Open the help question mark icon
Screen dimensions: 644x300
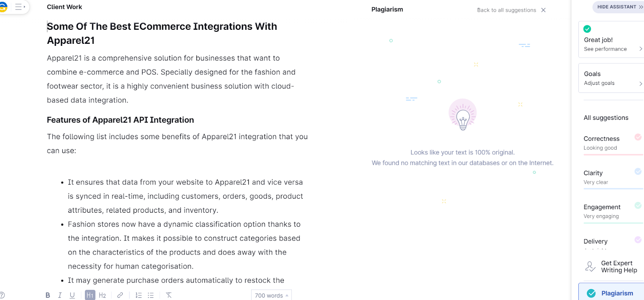[x=2, y=295]
